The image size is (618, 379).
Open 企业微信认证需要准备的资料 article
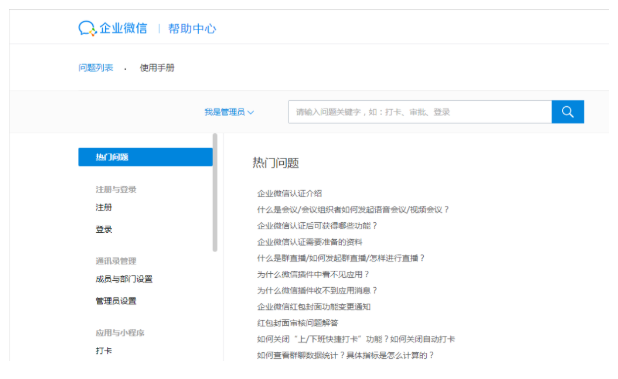[x=309, y=242]
